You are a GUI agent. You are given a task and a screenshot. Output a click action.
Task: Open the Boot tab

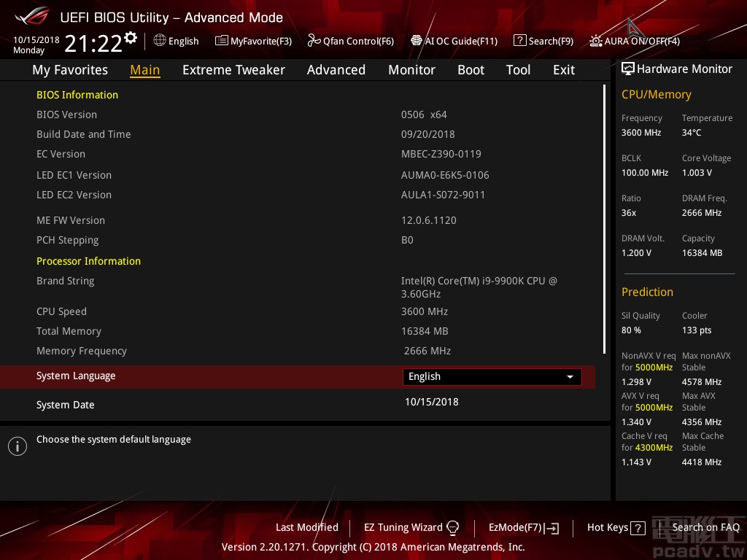tap(471, 70)
